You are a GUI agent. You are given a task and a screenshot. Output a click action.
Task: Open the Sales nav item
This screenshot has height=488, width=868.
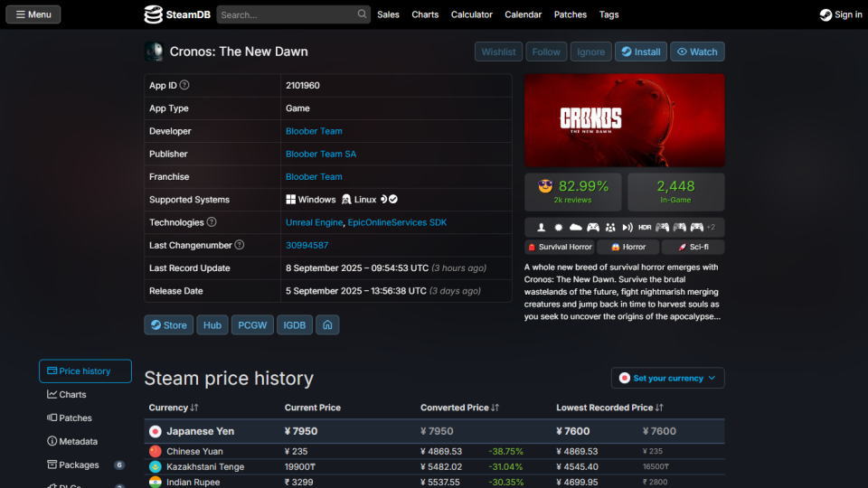[388, 14]
